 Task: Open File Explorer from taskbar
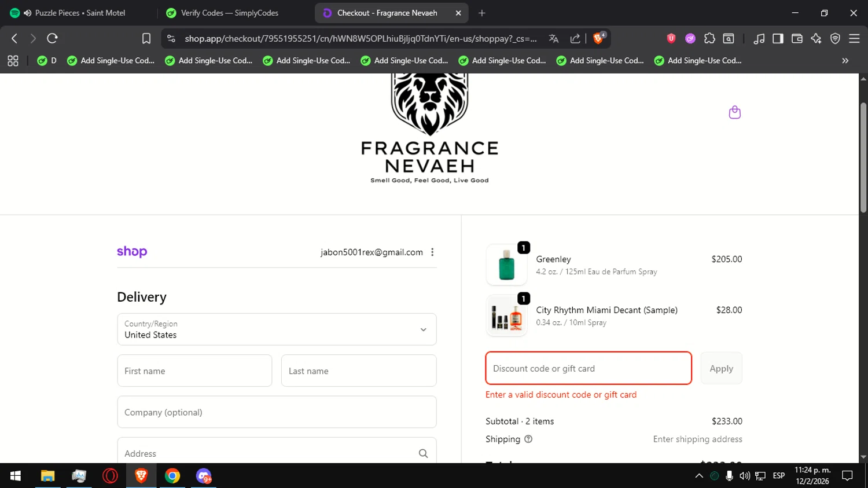47,476
